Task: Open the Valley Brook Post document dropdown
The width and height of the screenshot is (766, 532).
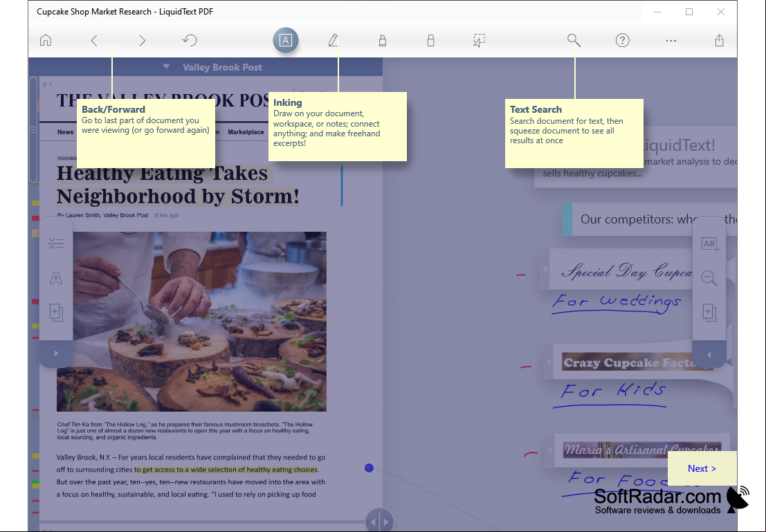Action: pos(166,66)
